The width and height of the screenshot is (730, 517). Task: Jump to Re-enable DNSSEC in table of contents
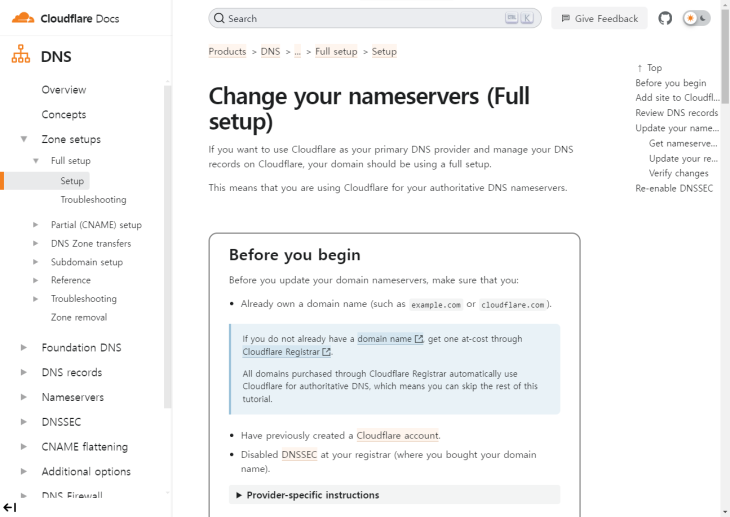pyautogui.click(x=674, y=188)
